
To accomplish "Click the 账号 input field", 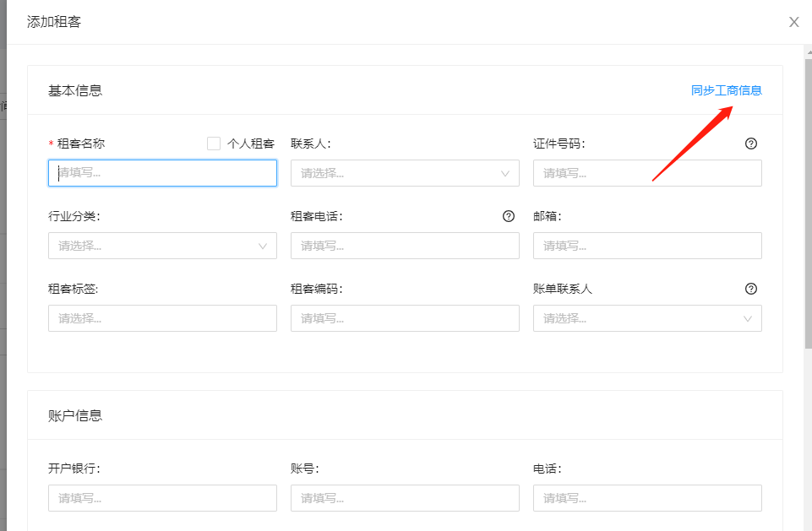I will click(x=404, y=498).
